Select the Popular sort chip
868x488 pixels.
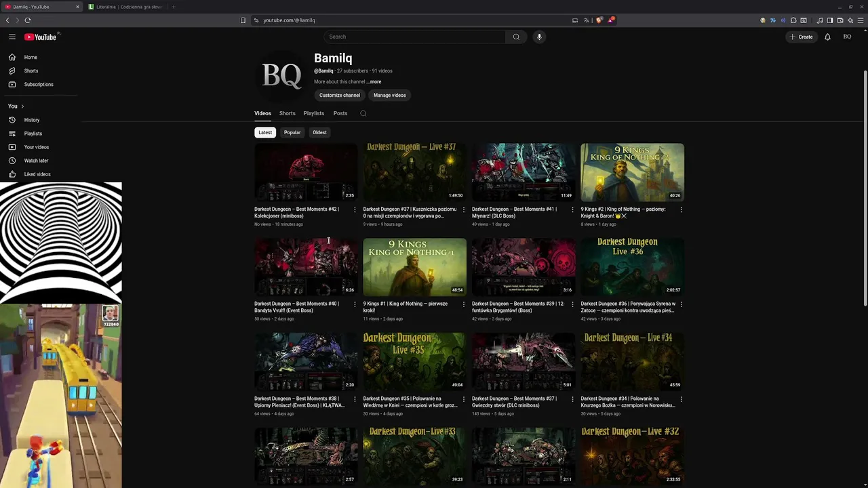[x=292, y=132]
